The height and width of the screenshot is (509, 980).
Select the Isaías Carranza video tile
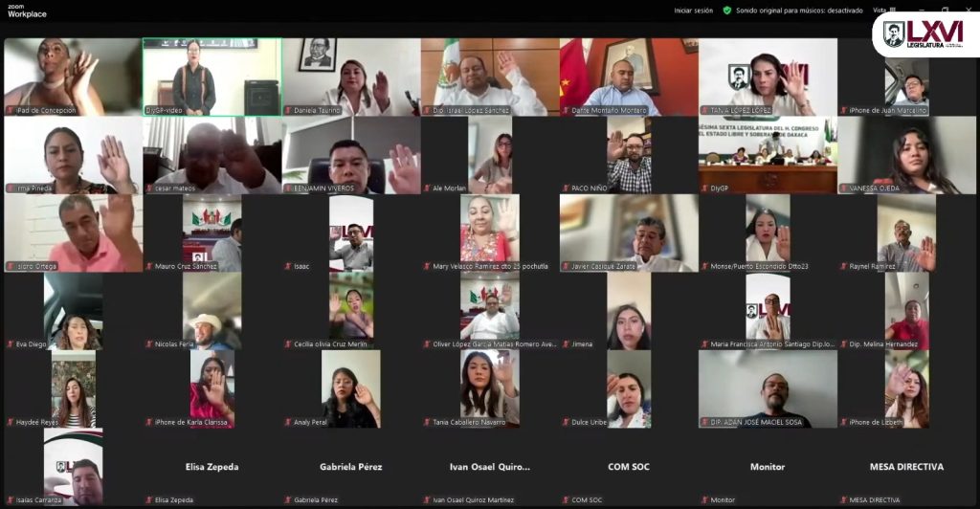coord(73,467)
